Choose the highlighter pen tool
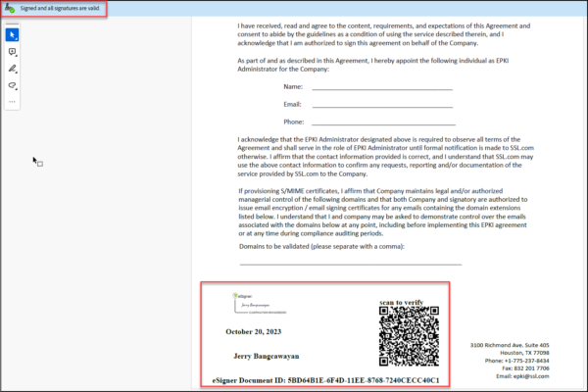This screenshot has width=588, height=392. click(x=13, y=69)
